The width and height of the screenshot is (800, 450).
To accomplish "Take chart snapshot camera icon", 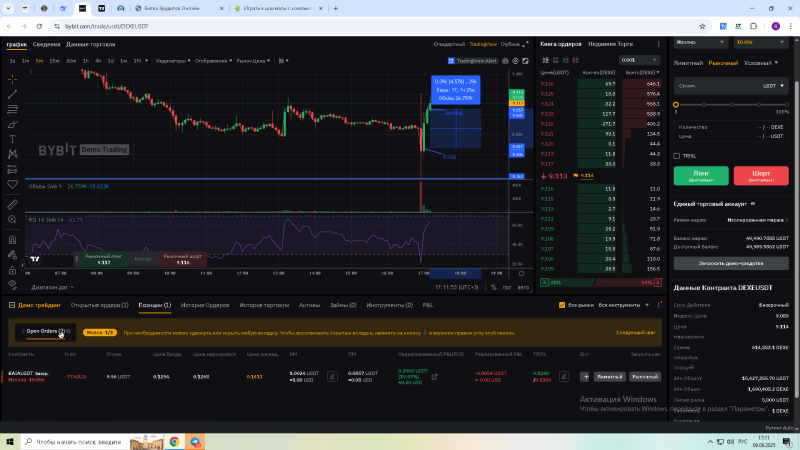I will 515,61.
